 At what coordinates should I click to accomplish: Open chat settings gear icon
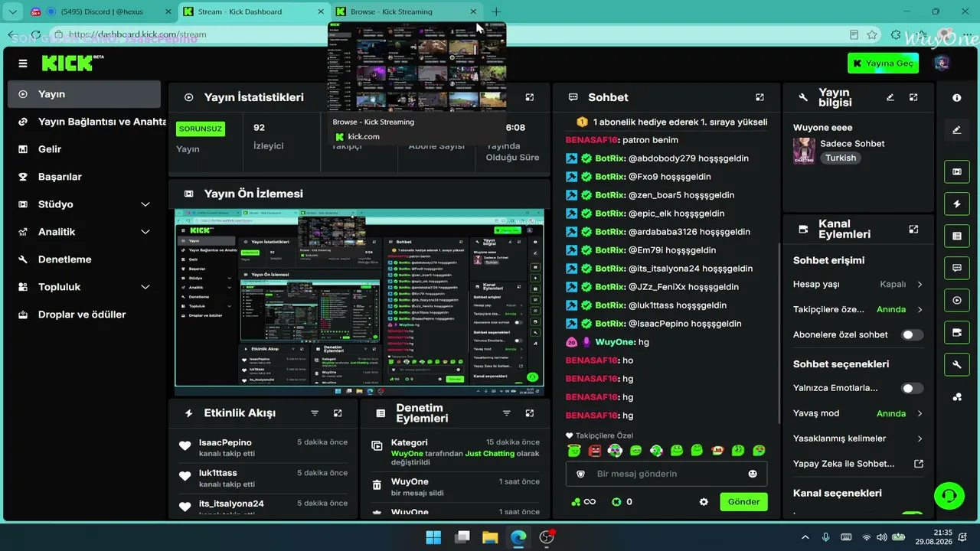[704, 502]
